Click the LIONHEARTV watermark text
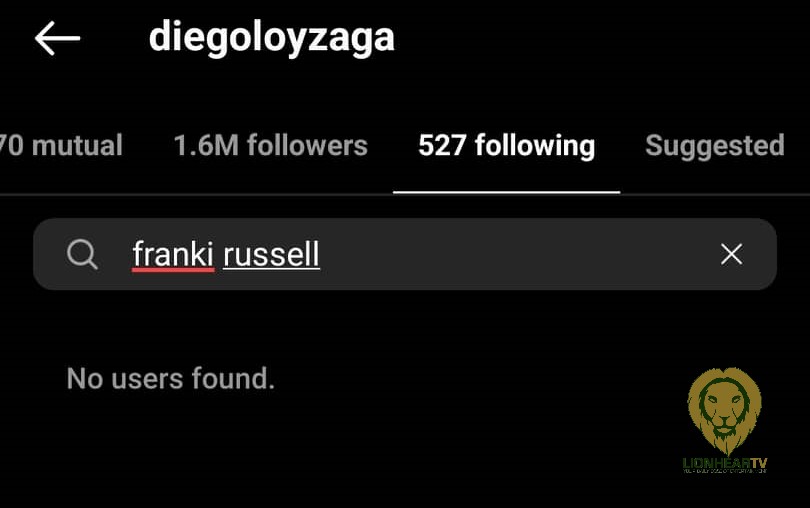Screen dimensions: 810x508 pos(725,464)
